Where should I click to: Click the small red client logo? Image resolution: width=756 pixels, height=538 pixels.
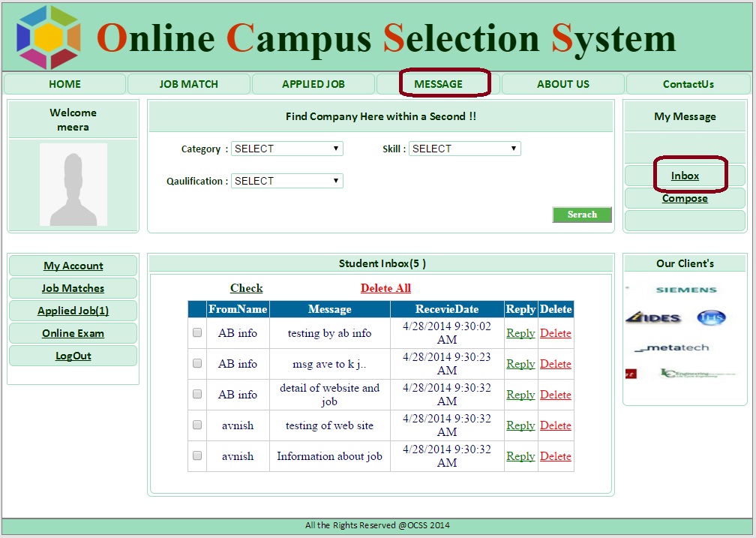click(x=631, y=373)
